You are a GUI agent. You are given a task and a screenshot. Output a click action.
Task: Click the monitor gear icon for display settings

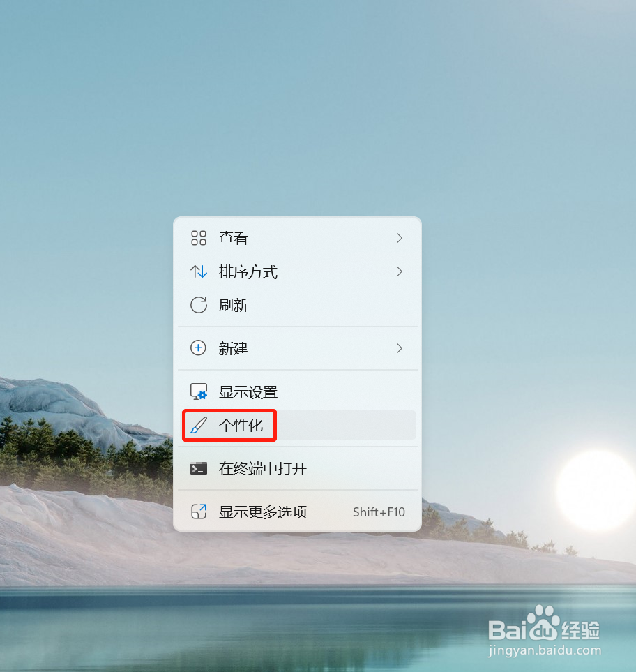pyautogui.click(x=199, y=391)
